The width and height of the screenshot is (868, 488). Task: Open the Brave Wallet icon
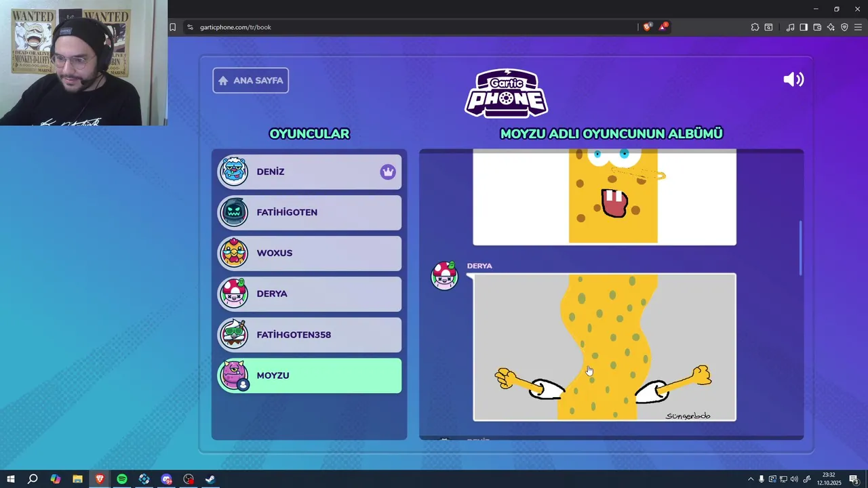point(817,27)
